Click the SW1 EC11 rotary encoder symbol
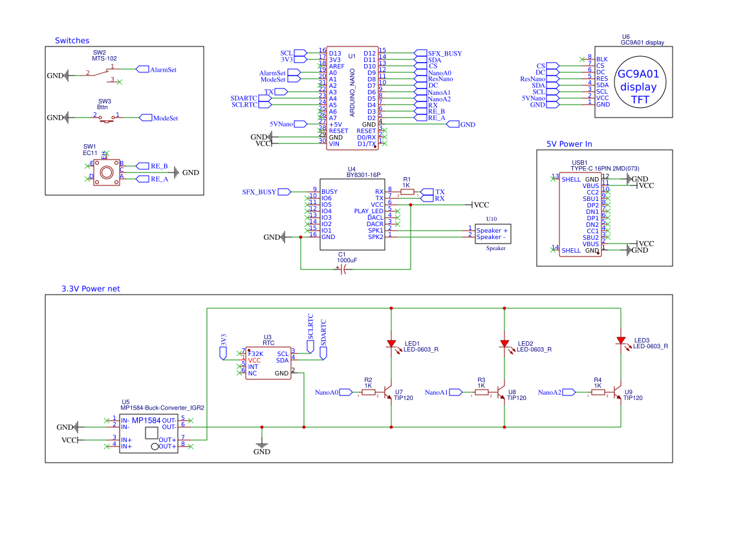Screen dimensions: 756x535 (107, 173)
